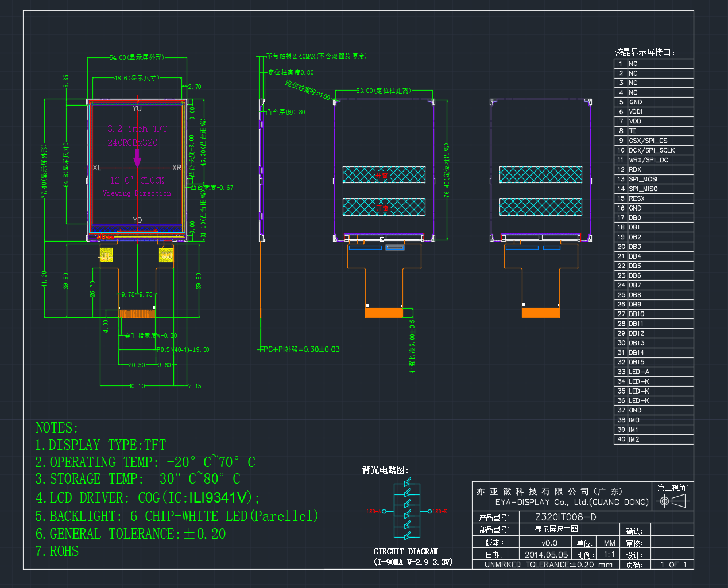Click the 'DB0' pin label
Viewport: 728px width, 588px height.
coord(635,217)
